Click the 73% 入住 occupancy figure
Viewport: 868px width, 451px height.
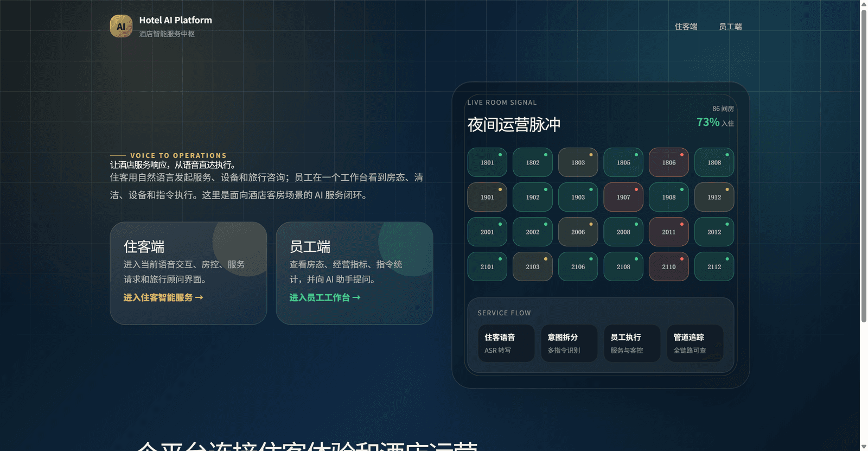coord(715,122)
